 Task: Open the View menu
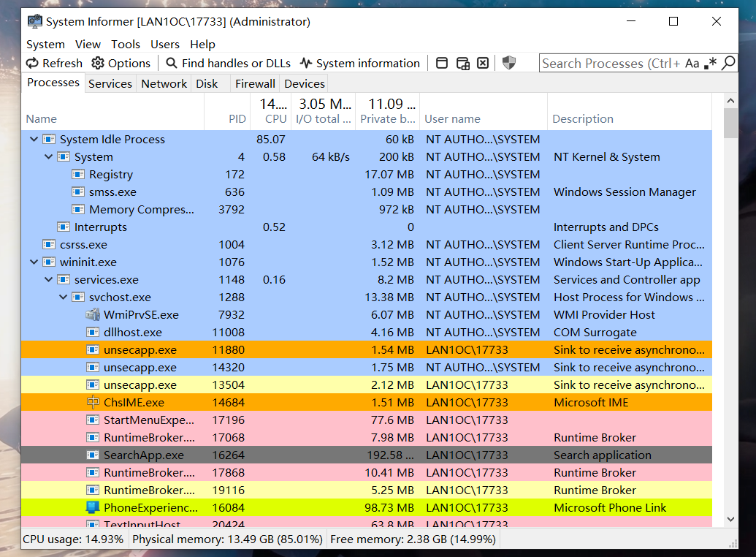point(88,45)
